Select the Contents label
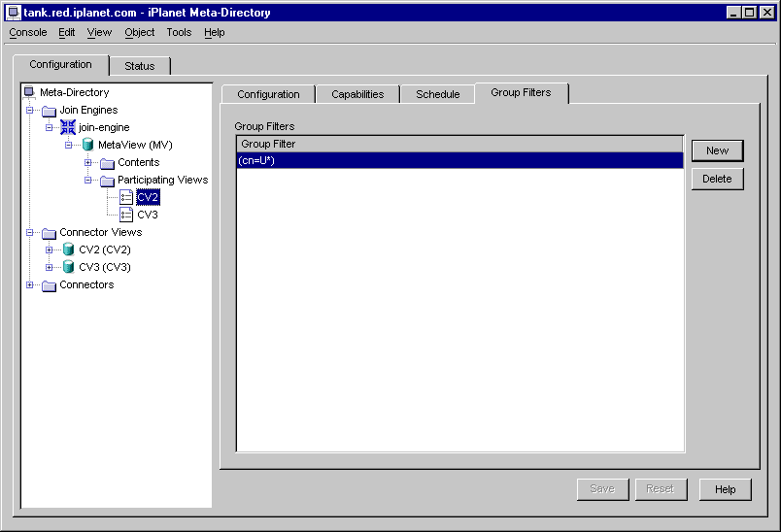The image size is (781, 532). point(139,162)
